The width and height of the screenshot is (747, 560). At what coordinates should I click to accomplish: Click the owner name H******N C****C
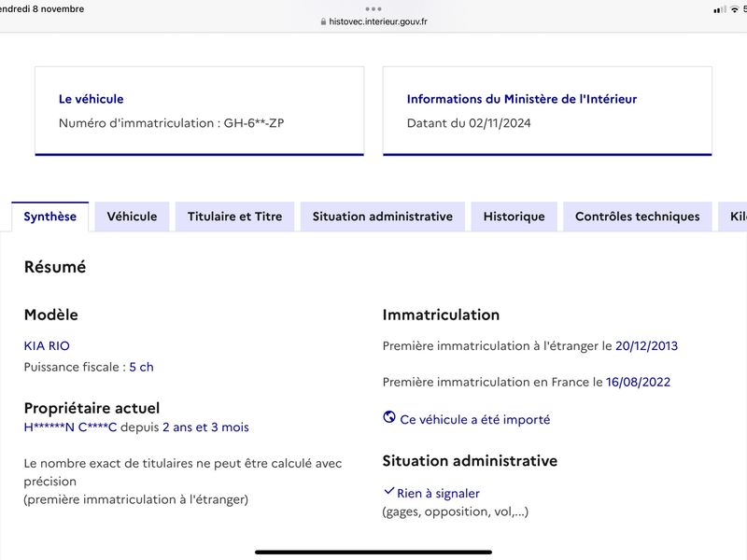(x=71, y=427)
